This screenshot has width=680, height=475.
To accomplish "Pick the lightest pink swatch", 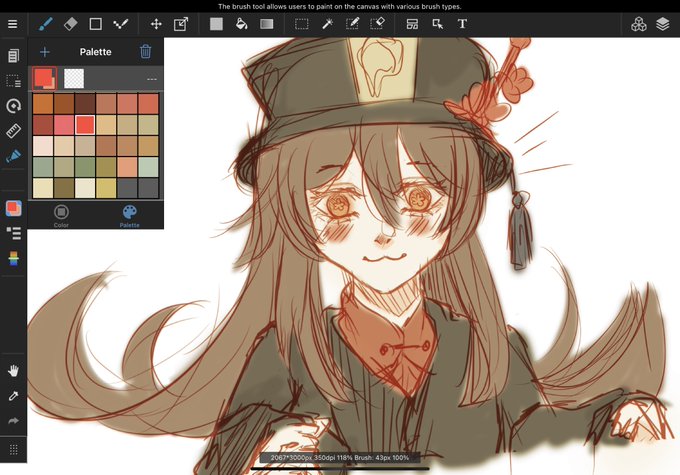I will coord(43,146).
